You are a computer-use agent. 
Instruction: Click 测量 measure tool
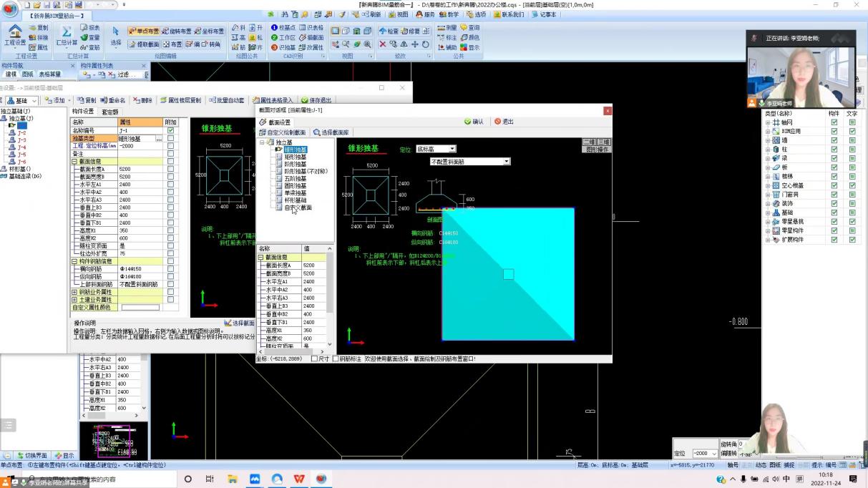[x=447, y=28]
